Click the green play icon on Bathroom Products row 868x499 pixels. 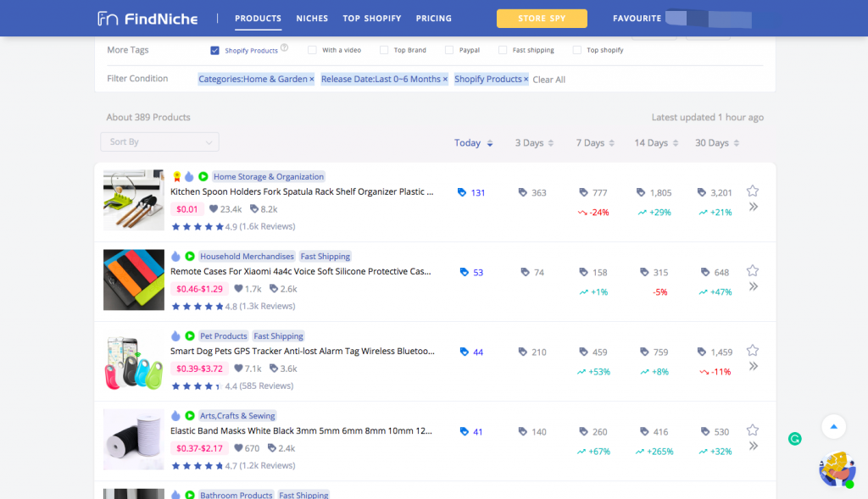(190, 495)
